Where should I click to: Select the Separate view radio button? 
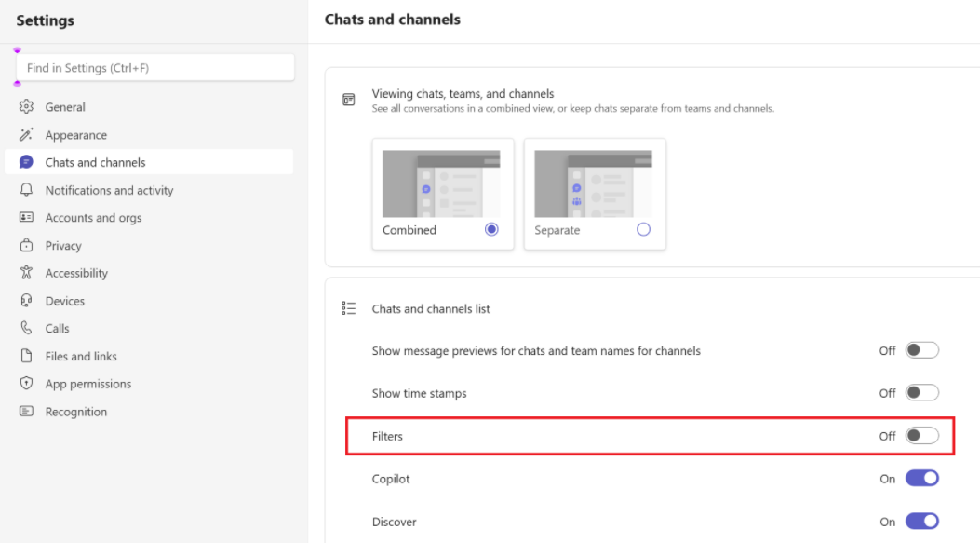coord(643,229)
